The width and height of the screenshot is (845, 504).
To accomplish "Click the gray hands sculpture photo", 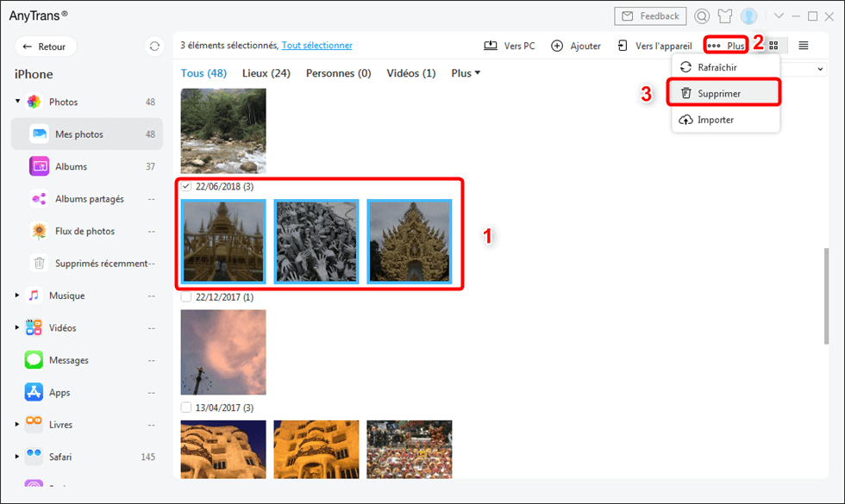I will click(x=316, y=241).
